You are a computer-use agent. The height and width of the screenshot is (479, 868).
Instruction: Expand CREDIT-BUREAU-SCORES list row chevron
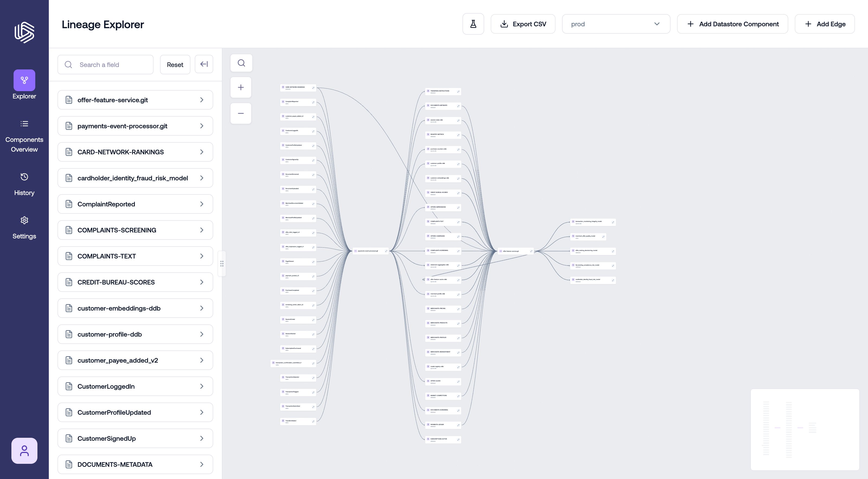202,282
